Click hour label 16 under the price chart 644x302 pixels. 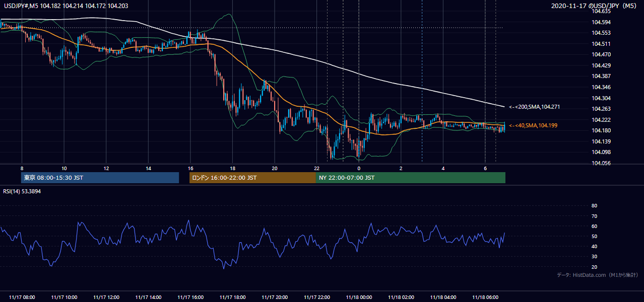190,168
